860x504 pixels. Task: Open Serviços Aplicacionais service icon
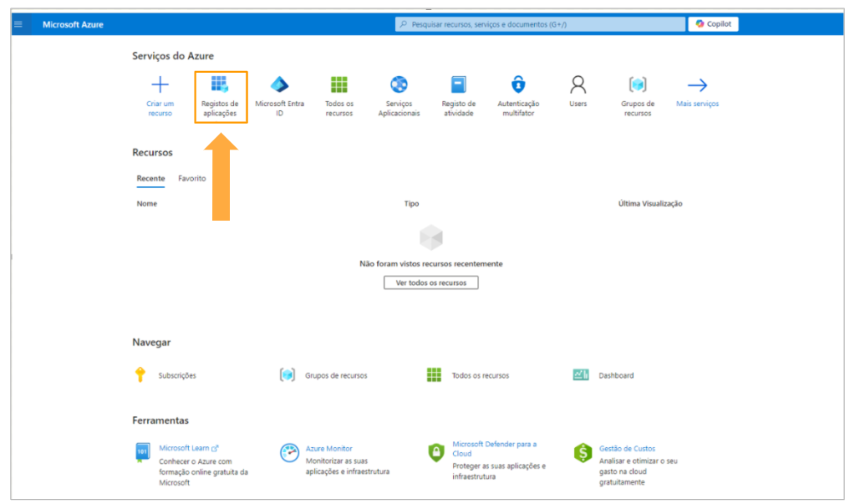[399, 85]
